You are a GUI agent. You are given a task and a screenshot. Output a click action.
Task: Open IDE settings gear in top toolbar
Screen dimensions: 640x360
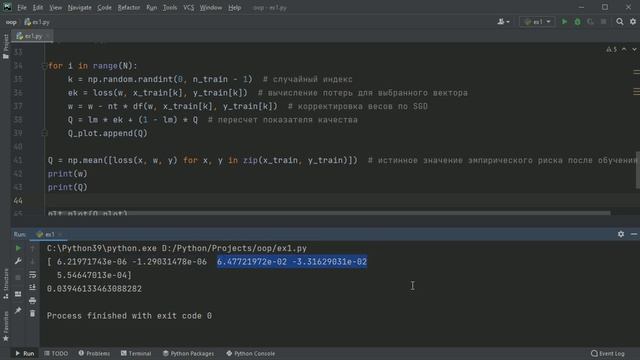633,22
